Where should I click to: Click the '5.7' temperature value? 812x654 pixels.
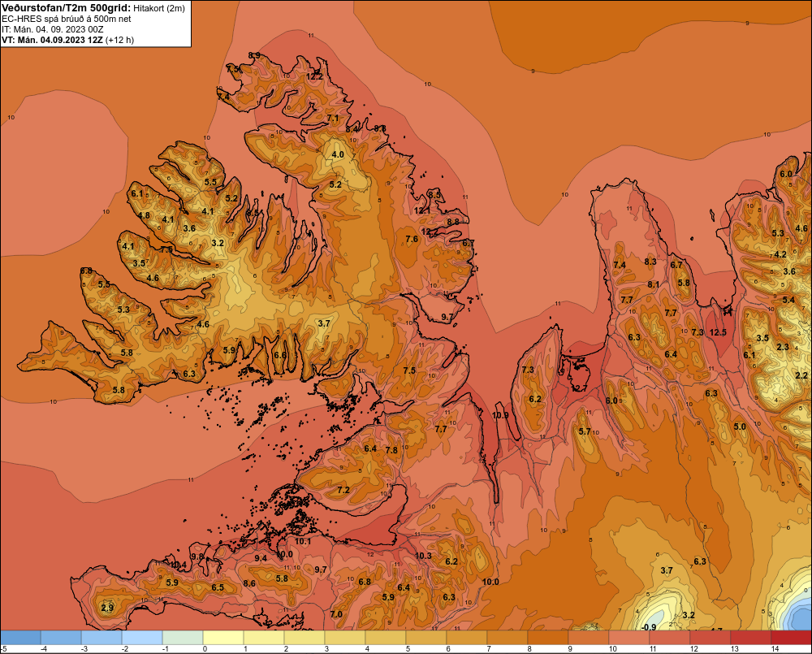tap(585, 431)
